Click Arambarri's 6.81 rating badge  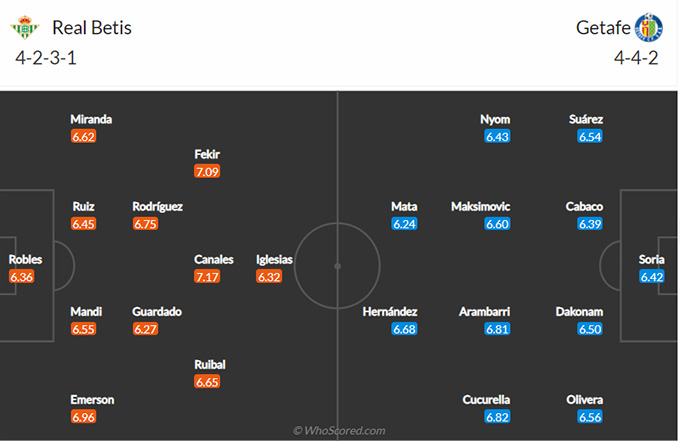[x=497, y=329]
